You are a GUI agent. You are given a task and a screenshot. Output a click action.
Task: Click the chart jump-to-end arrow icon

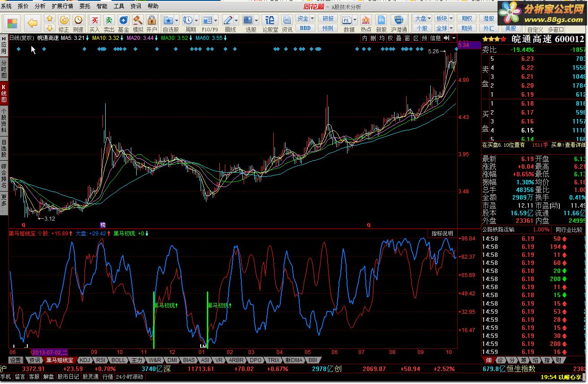click(446, 38)
